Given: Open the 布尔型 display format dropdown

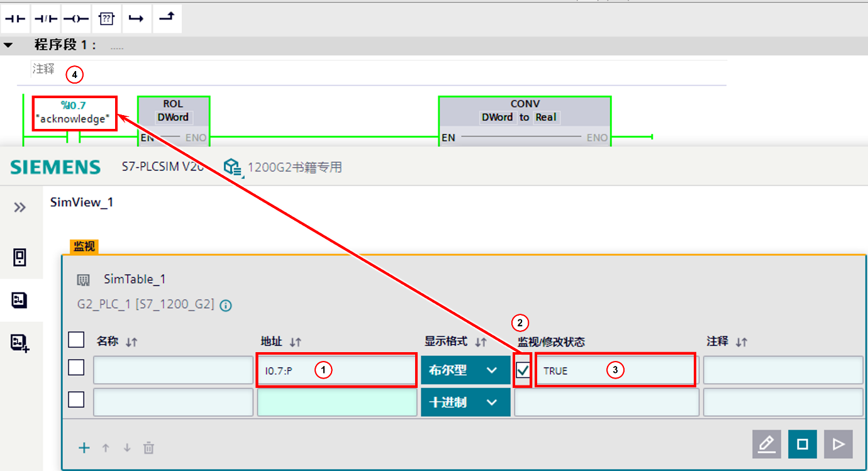Looking at the screenshot, I should click(x=465, y=370).
